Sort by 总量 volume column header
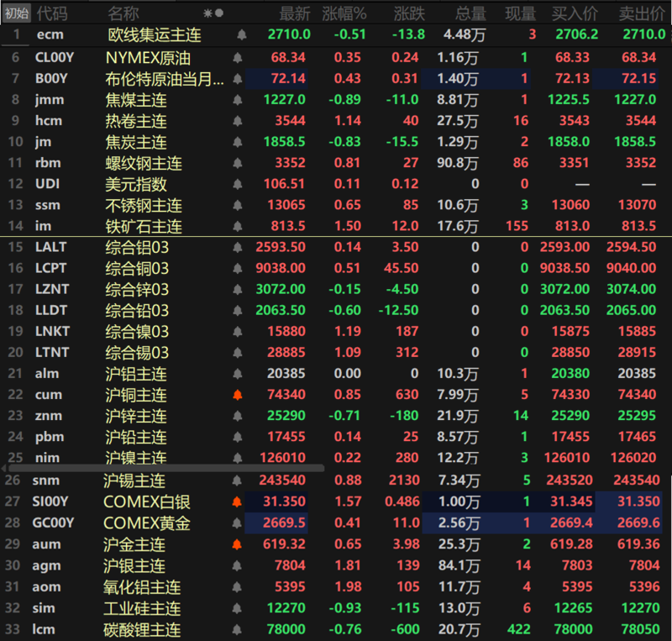The height and width of the screenshot is (641, 672). pos(470,13)
